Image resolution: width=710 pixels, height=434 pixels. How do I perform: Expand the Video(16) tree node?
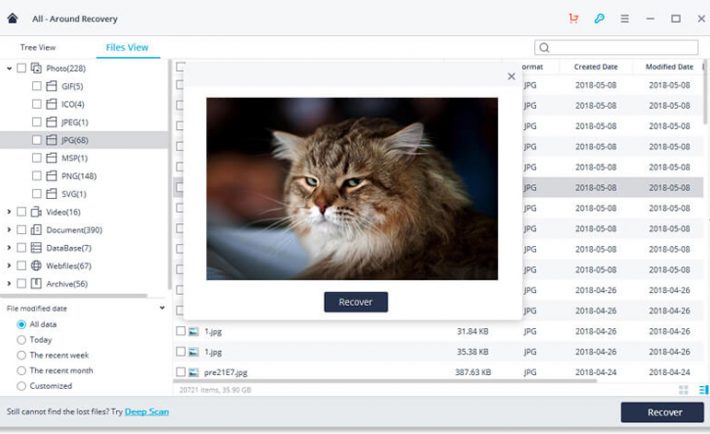(x=9, y=212)
